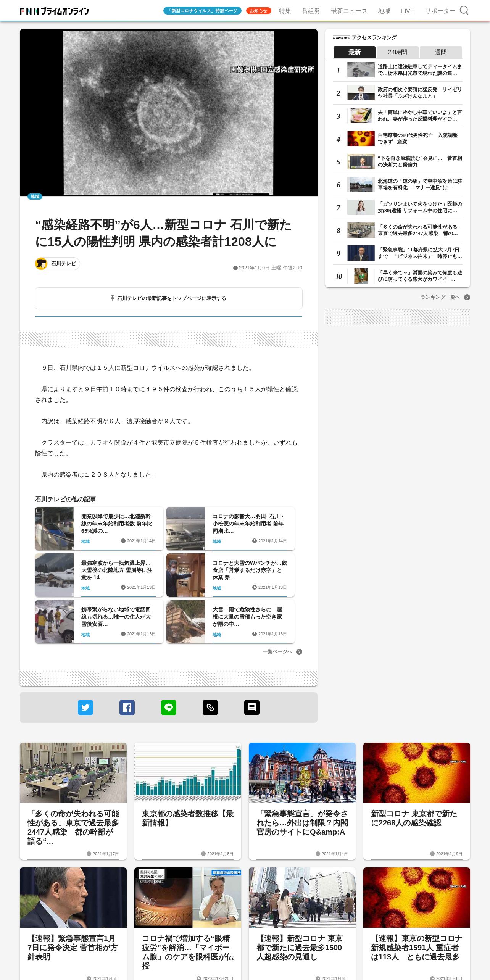Open 最新ニュース in top navigation

tap(349, 11)
